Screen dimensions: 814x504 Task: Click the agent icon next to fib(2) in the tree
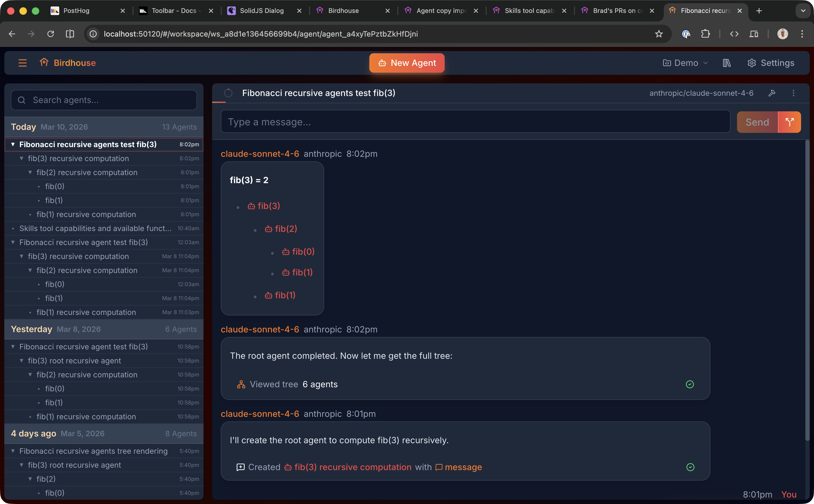268,229
